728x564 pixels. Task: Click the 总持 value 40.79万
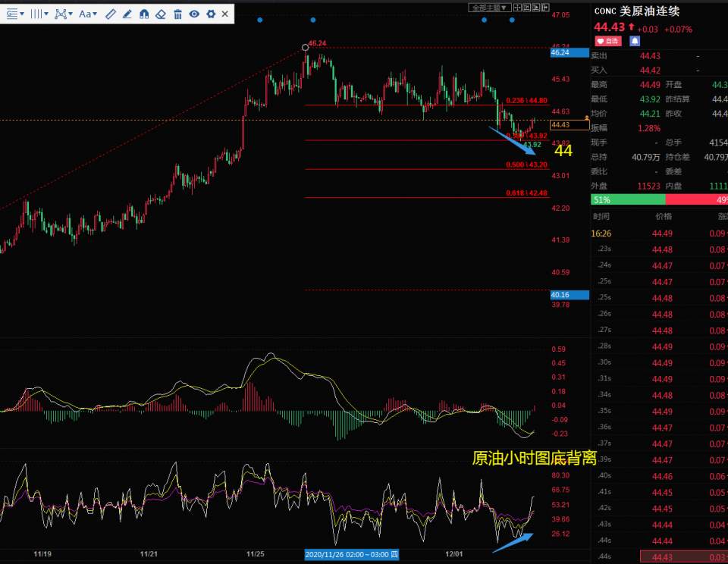coord(646,157)
